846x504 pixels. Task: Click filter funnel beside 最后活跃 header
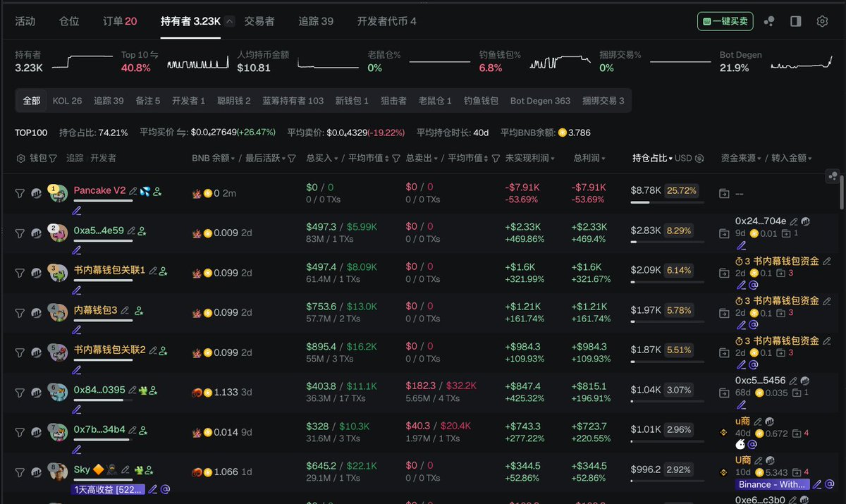[x=291, y=159]
